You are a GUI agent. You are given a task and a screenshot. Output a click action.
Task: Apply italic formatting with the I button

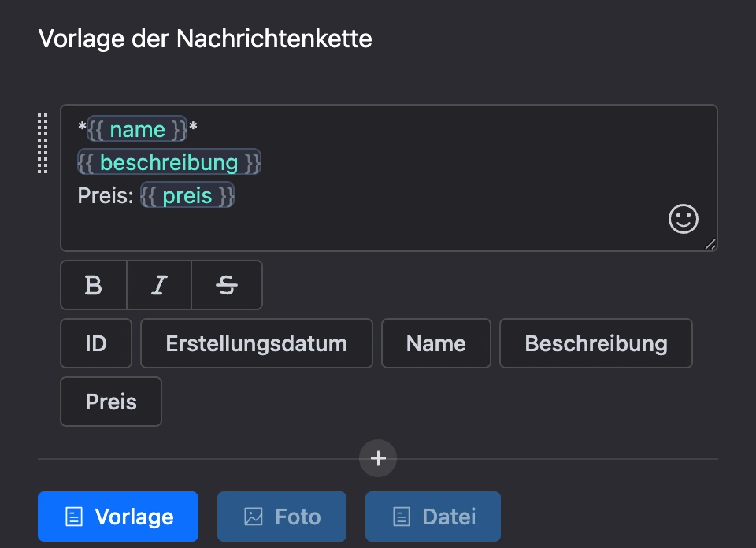point(159,285)
